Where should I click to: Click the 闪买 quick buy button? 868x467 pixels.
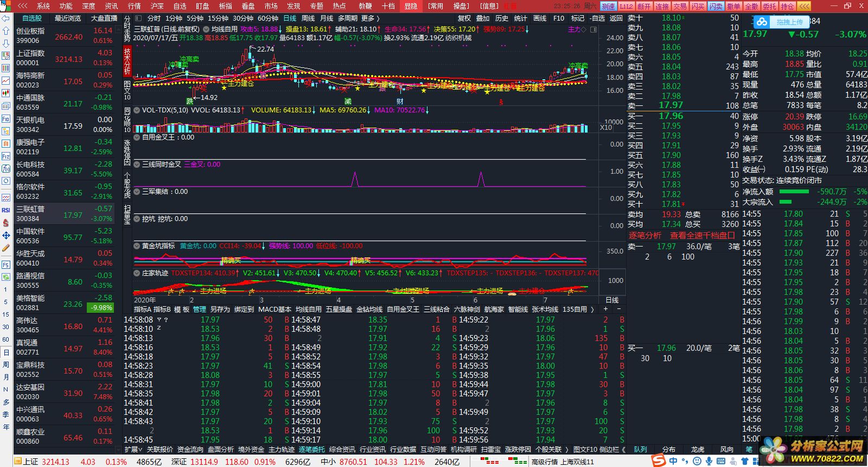tap(698, 6)
